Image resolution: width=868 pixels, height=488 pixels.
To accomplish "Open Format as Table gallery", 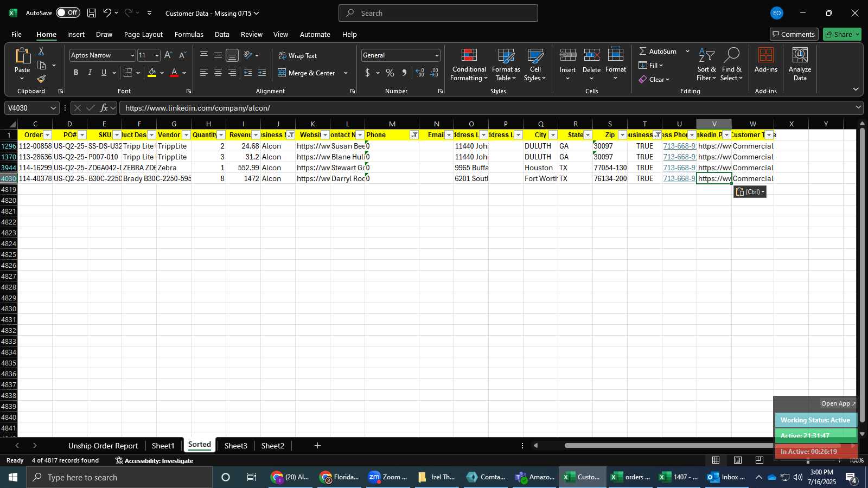I will 506,65.
